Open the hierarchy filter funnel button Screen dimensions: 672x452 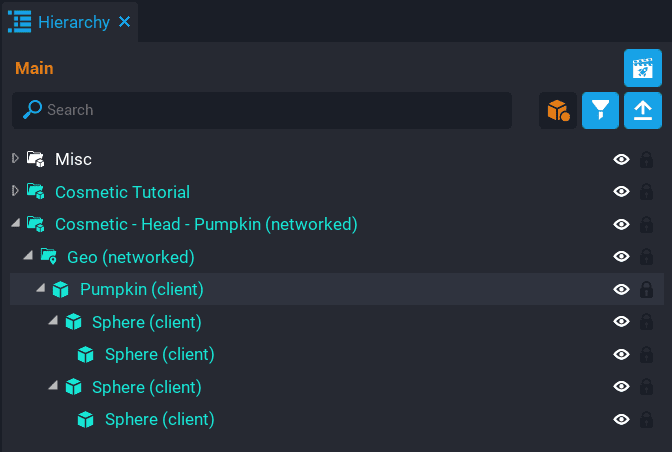[600, 110]
